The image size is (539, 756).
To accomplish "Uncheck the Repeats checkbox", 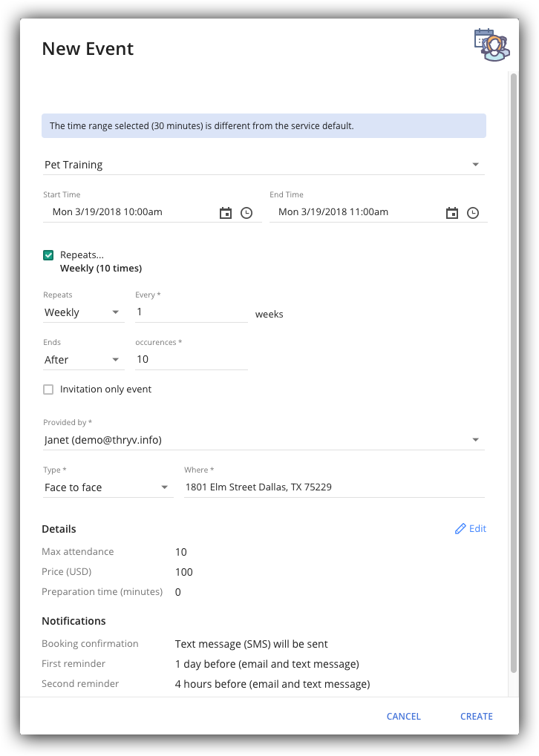I will point(48,255).
